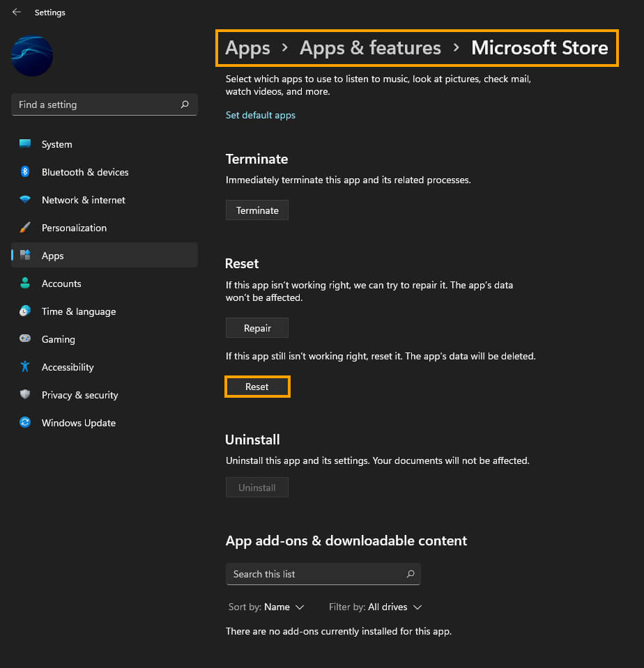Click the Gaming controller icon

(25, 339)
